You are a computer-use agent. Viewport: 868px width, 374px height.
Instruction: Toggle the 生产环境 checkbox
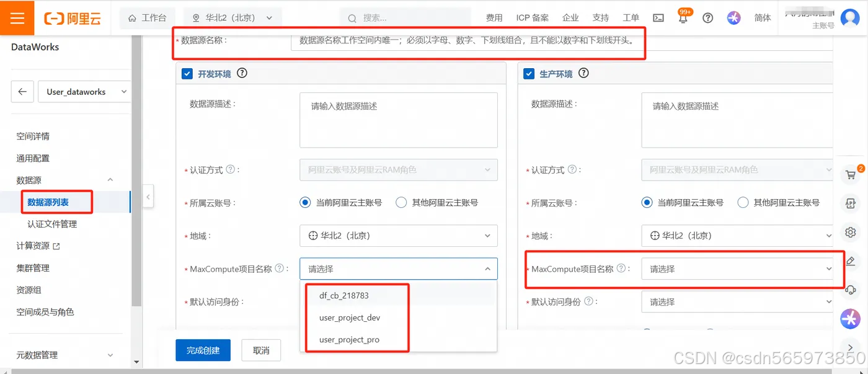click(x=529, y=74)
